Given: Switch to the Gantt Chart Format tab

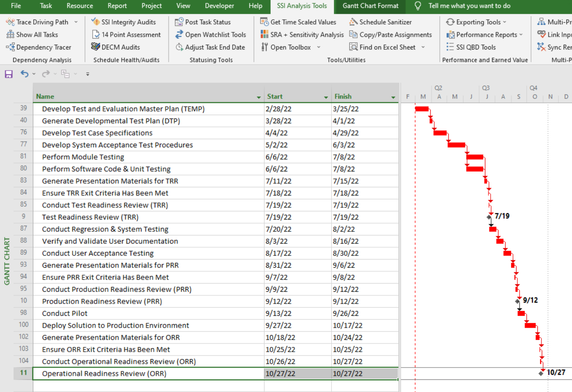Looking at the screenshot, I should 370,6.
